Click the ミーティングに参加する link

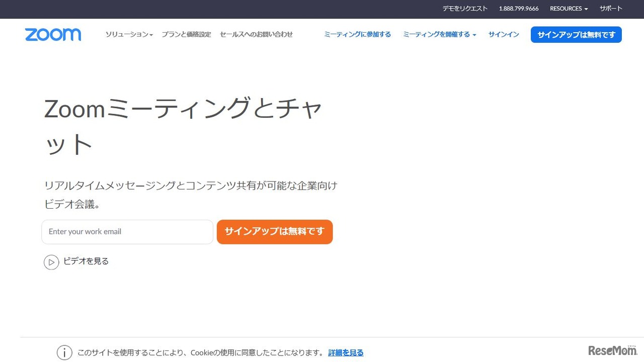357,34
